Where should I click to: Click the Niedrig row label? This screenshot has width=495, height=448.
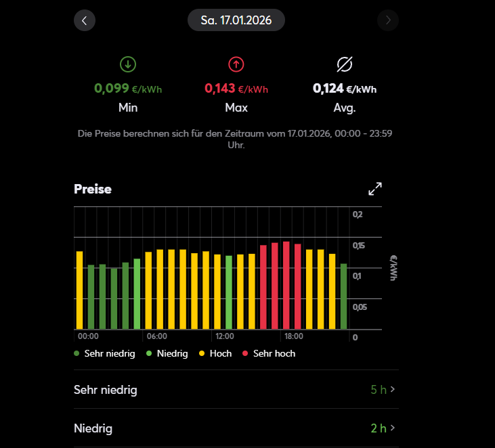click(x=93, y=428)
